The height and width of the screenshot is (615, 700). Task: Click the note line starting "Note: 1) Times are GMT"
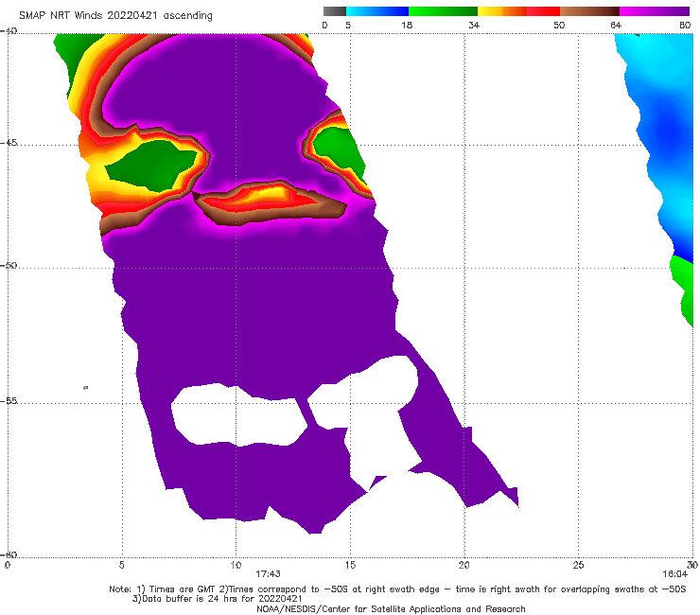[397, 589]
